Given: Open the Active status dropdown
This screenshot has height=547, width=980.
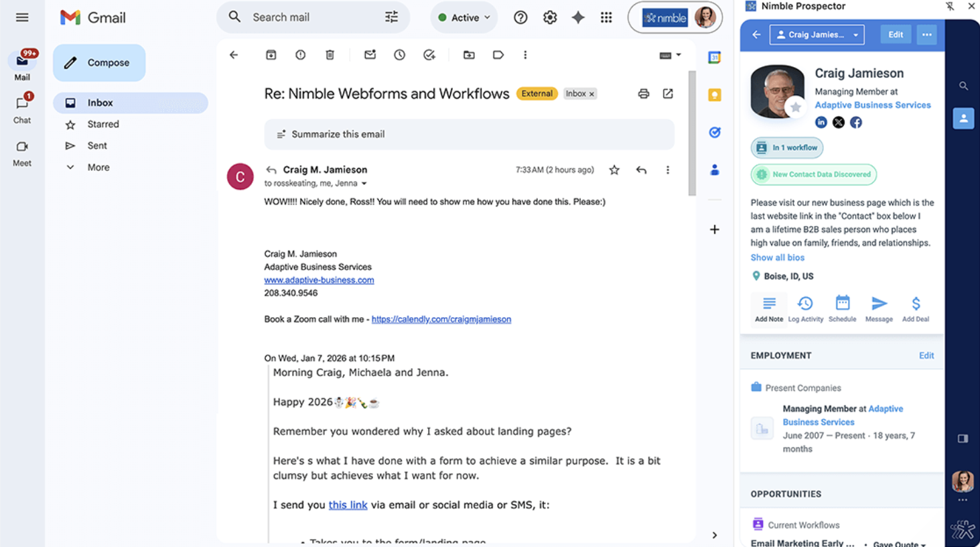Looking at the screenshot, I should click(464, 17).
